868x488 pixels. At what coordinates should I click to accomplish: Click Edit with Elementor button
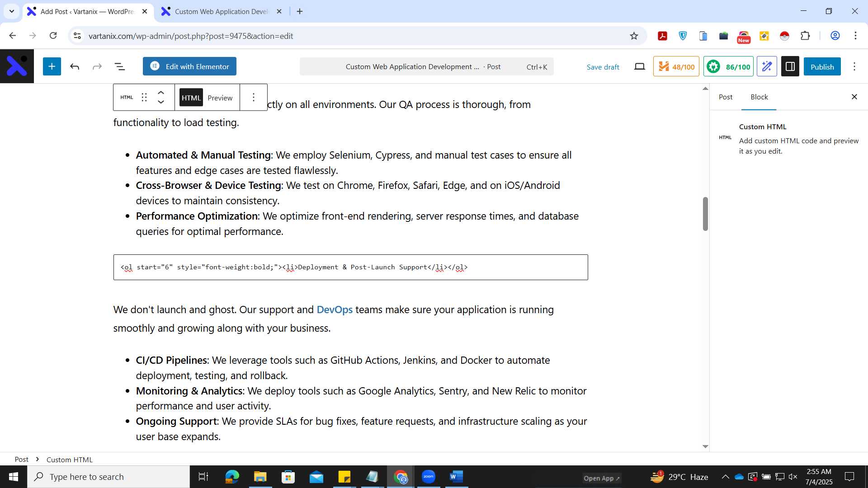189,66
